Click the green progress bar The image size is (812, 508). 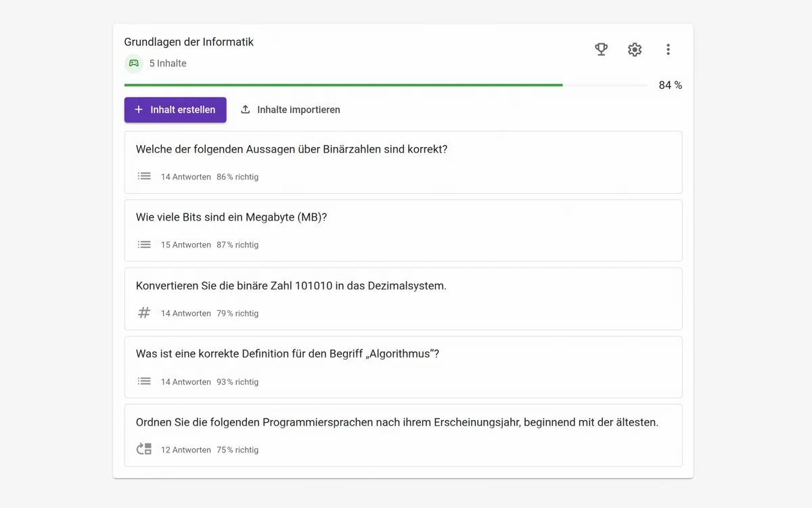[343, 85]
